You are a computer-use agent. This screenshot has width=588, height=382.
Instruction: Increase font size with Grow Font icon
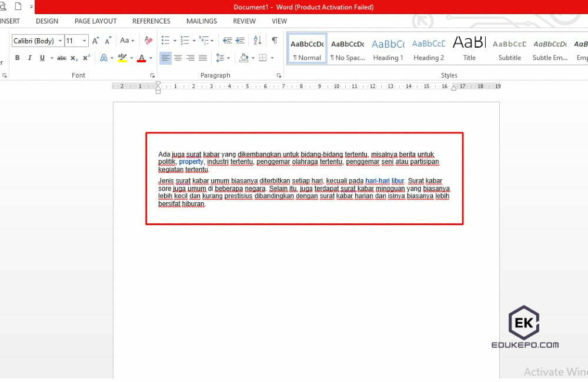[x=96, y=41]
